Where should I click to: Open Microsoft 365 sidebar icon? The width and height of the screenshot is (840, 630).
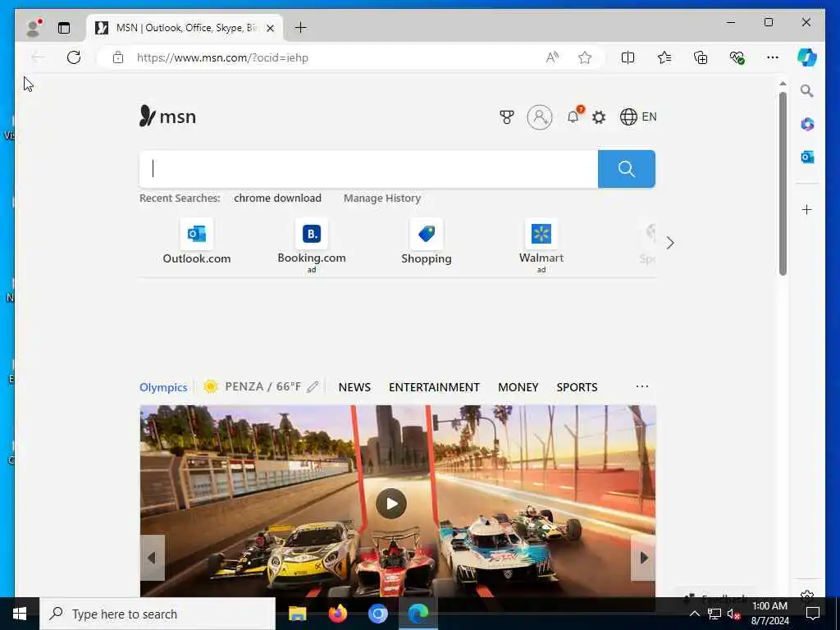click(807, 125)
